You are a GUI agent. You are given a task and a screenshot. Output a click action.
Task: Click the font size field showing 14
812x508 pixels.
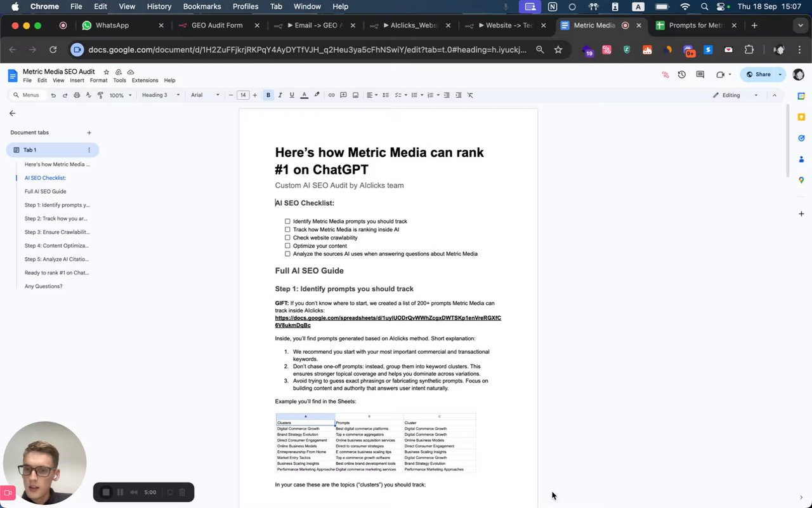point(243,95)
